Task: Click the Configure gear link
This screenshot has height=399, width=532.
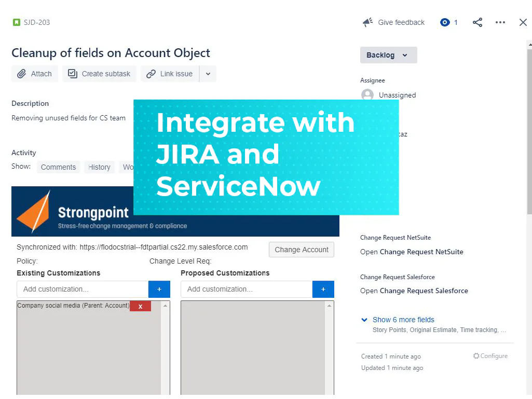Action: (x=490, y=356)
